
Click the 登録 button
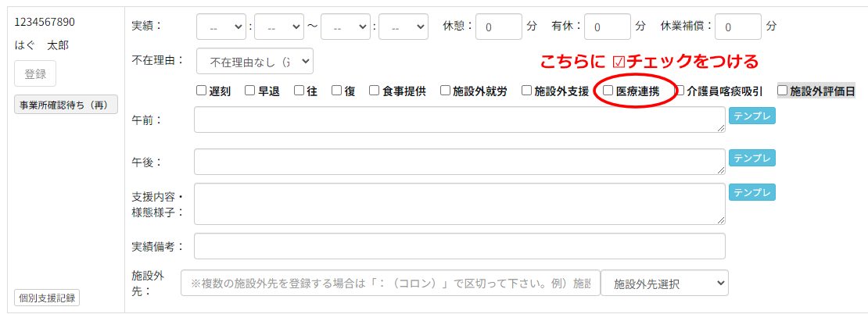35,74
